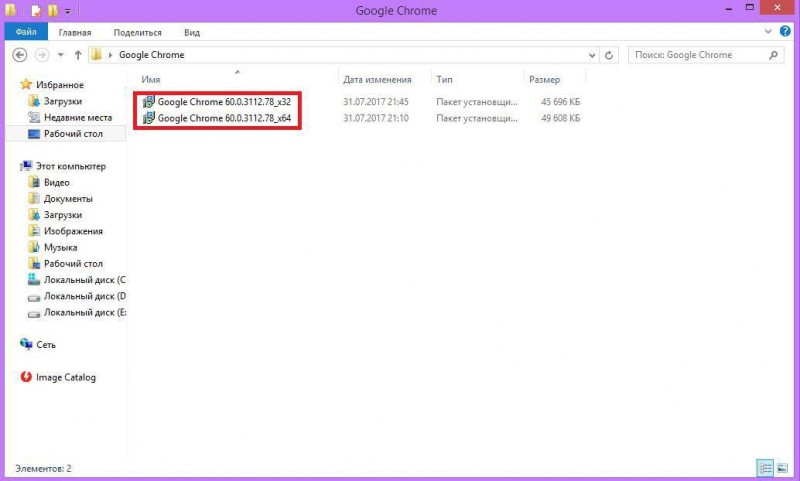Go forward with the right arrow button
The height and width of the screenshot is (481, 800).
click(x=42, y=55)
